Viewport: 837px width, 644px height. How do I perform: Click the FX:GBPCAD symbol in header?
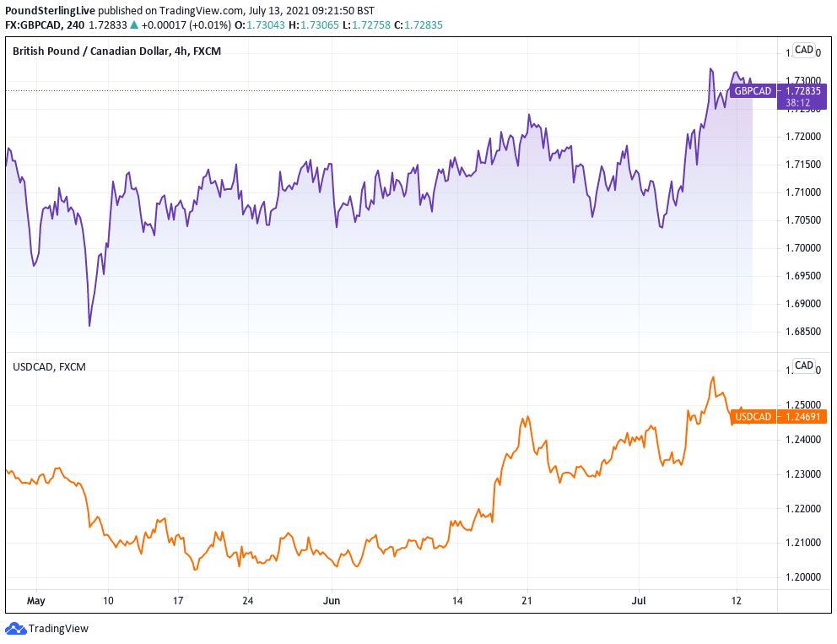[x=35, y=25]
